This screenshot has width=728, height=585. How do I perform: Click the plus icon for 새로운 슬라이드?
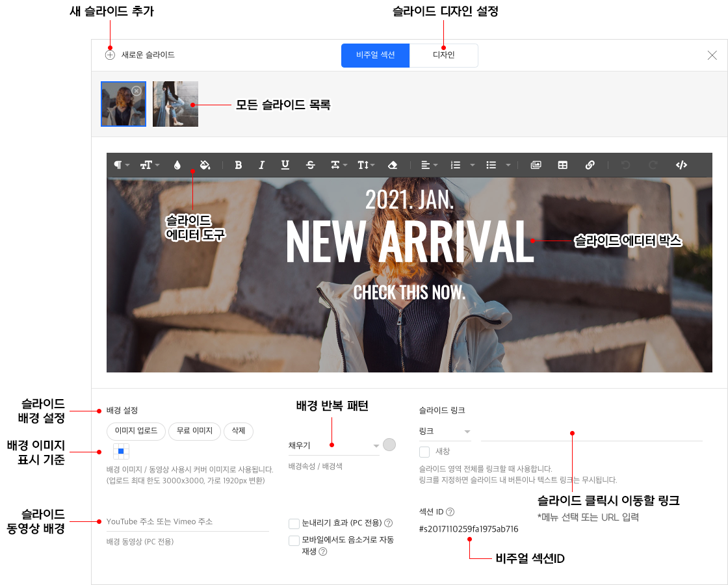(x=110, y=55)
